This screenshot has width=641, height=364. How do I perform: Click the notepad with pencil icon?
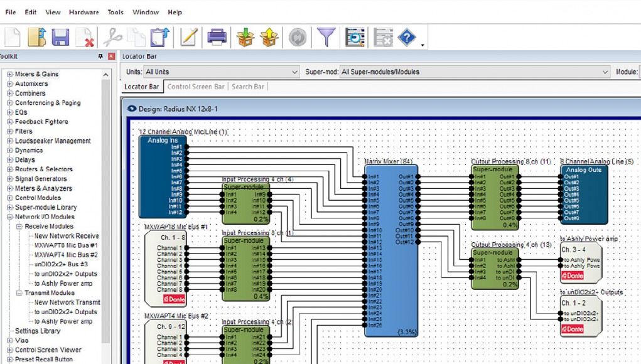(188, 37)
